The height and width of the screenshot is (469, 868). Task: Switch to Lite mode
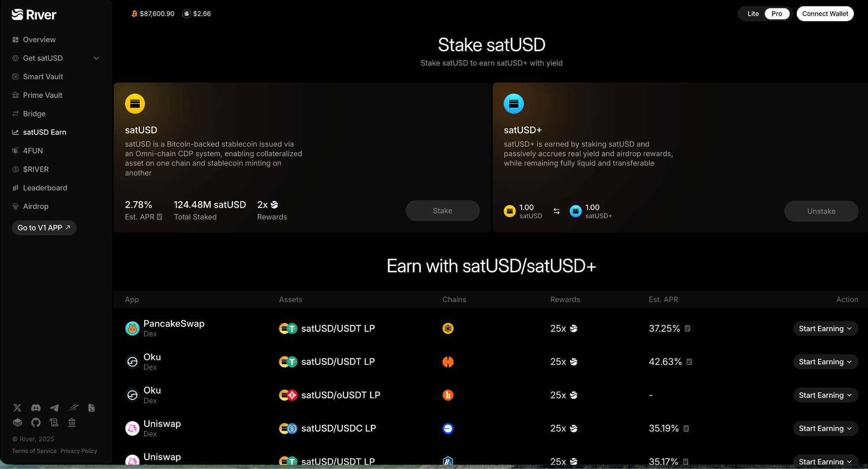point(753,14)
